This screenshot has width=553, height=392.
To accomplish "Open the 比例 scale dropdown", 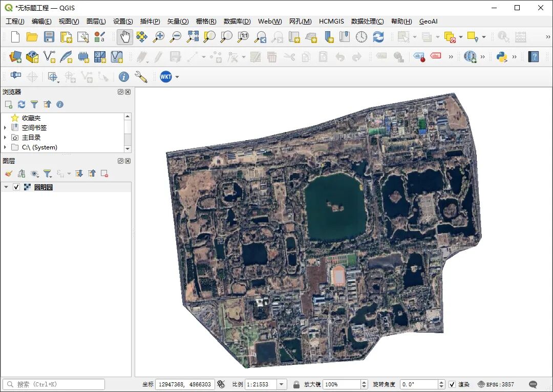I will [282, 384].
